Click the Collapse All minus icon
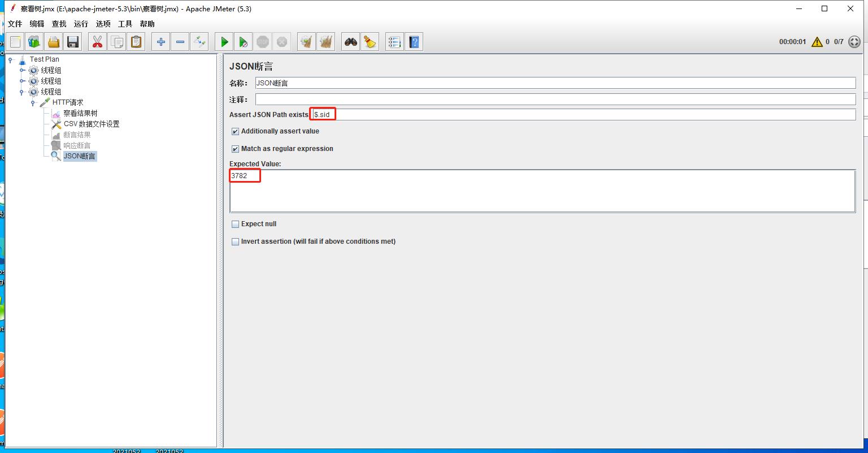Screen dimensions: 868x453 pos(180,42)
